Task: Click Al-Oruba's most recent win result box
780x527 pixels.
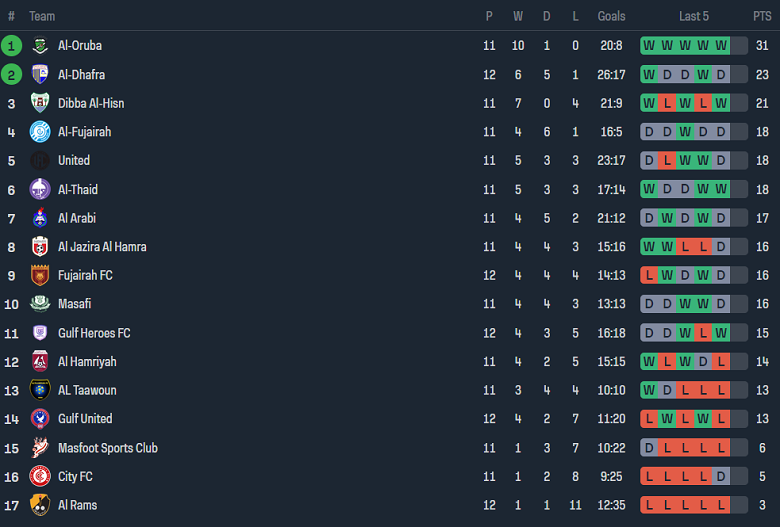Action: point(721,46)
